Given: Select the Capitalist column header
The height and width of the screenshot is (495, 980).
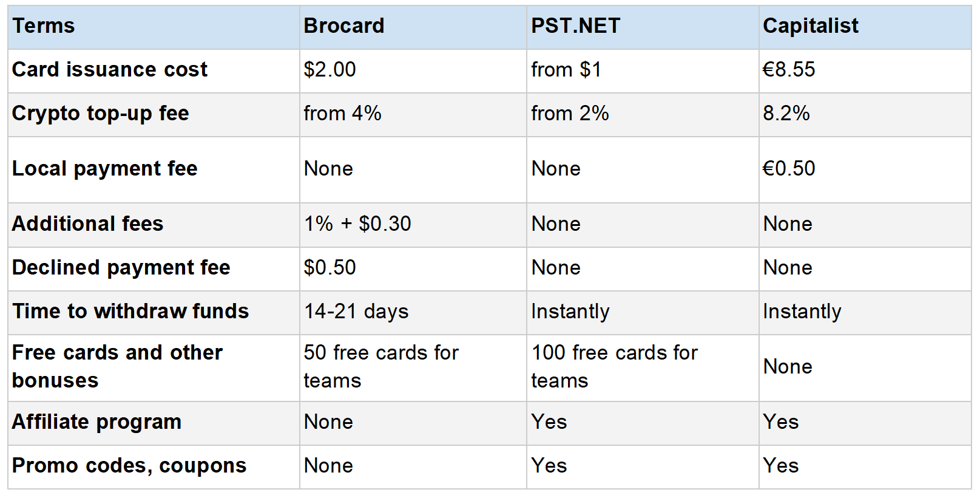Looking at the screenshot, I should click(865, 27).
